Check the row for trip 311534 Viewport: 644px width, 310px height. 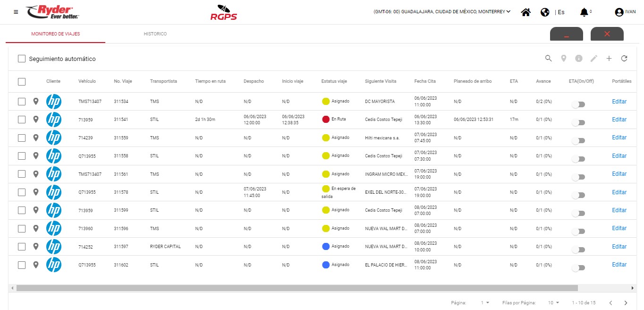22,102
